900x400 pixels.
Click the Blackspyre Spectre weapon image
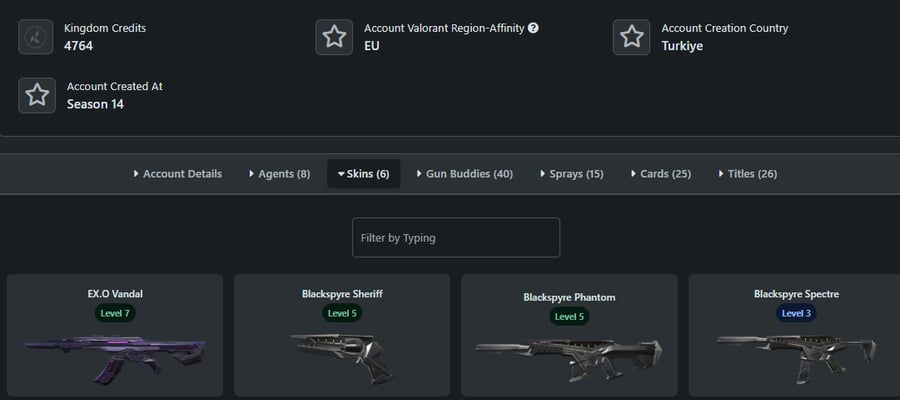pyautogui.click(x=796, y=357)
